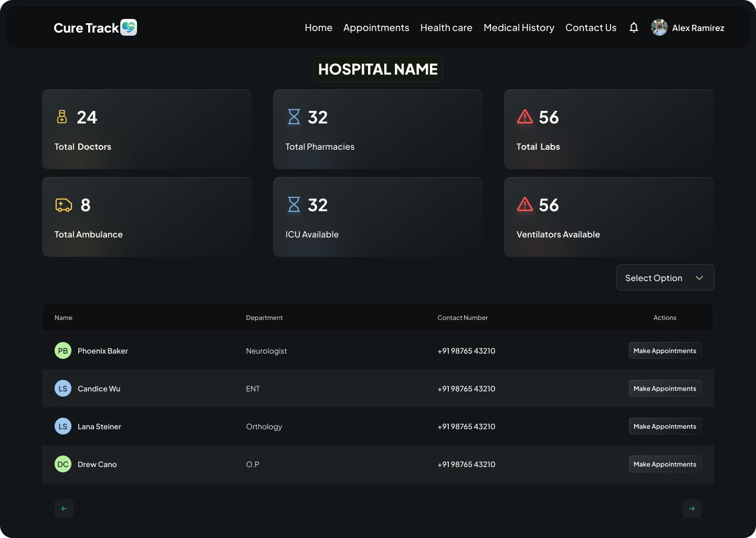
Task: Click the Ventilators Available label
Action: pyautogui.click(x=558, y=234)
